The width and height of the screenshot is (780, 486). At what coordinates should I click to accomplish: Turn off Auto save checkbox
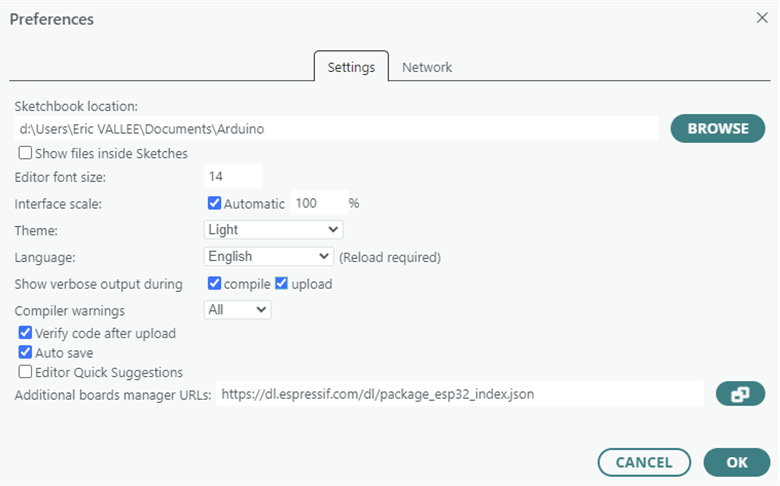pyautogui.click(x=25, y=352)
